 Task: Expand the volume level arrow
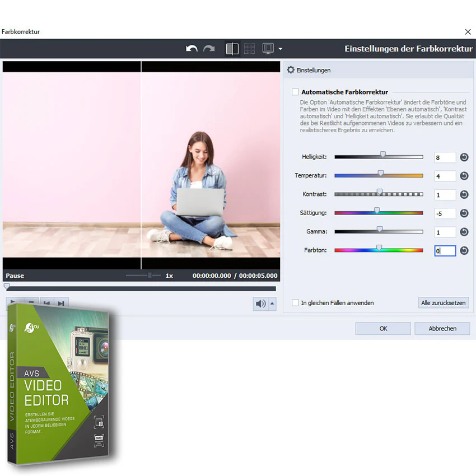coord(272,304)
